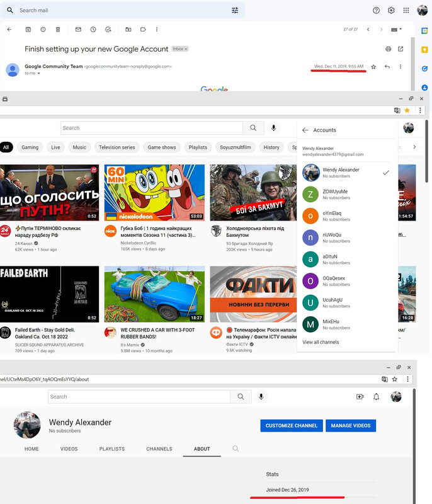Image resolution: width=432 pixels, height=504 pixels.
Task: Click MANAGE VIDEOS button
Action: (351, 426)
